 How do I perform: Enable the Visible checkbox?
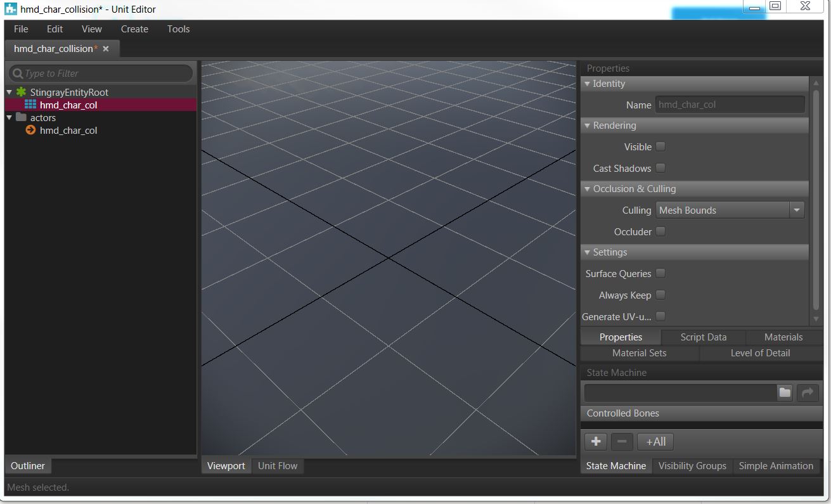660,146
